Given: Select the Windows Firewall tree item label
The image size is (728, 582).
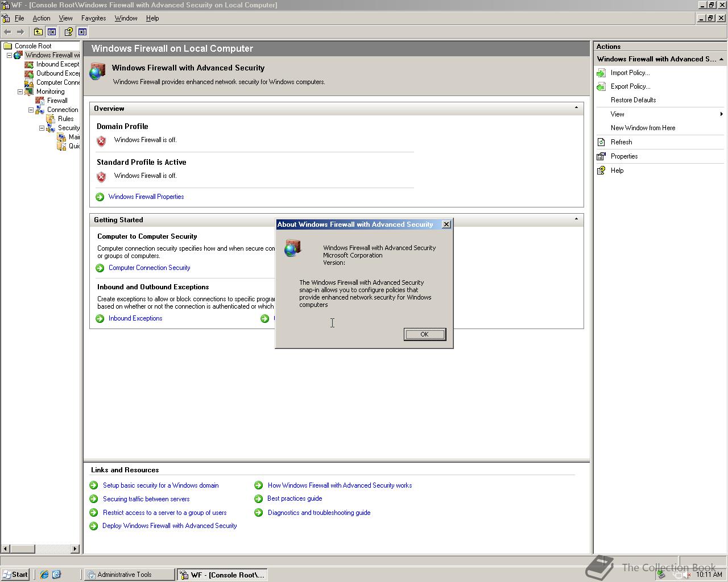Looking at the screenshot, I should [52, 55].
